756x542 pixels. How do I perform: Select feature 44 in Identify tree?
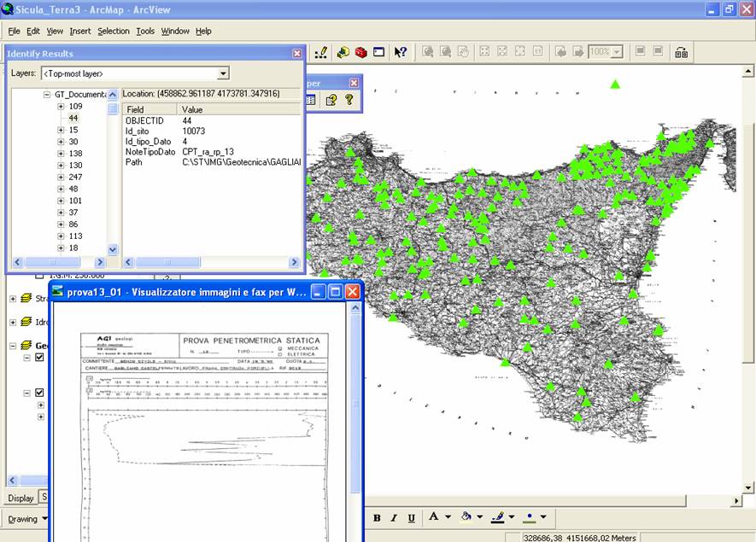click(x=73, y=118)
